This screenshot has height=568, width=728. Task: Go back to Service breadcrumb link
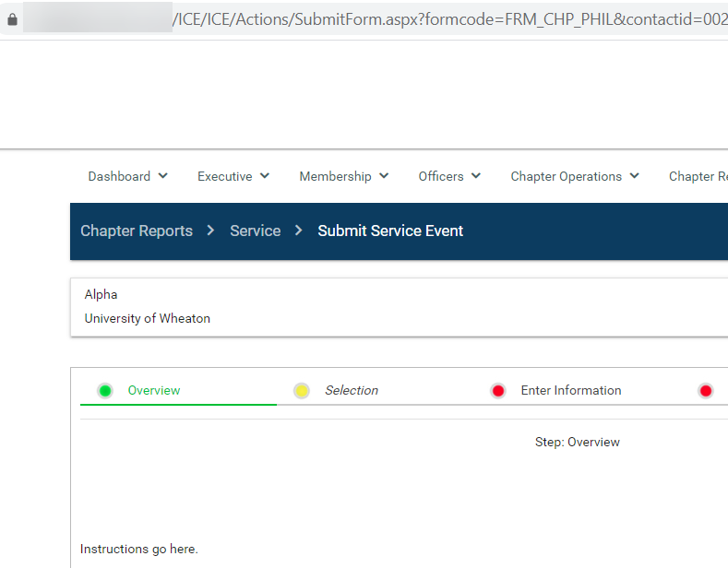click(x=255, y=231)
